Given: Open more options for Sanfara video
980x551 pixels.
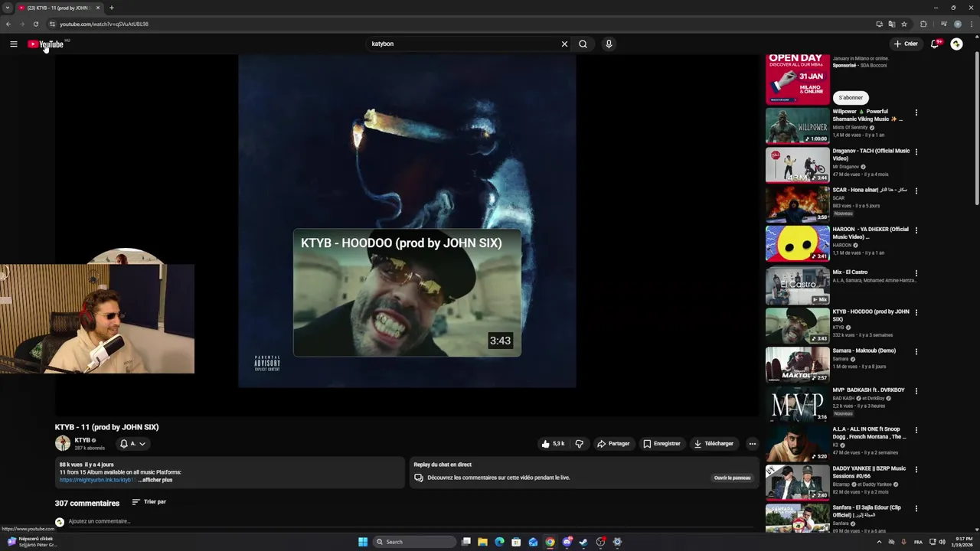Looking at the screenshot, I should (x=916, y=508).
